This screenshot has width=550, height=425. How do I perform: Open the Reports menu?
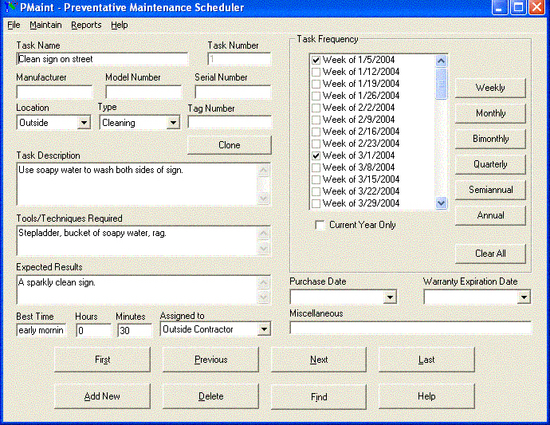pyautogui.click(x=86, y=25)
